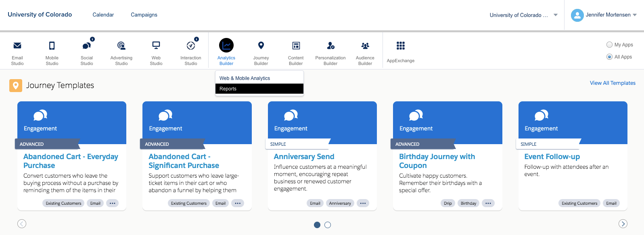Open Audience Builder app
Image resolution: width=644 pixels, height=235 pixels.
(365, 52)
